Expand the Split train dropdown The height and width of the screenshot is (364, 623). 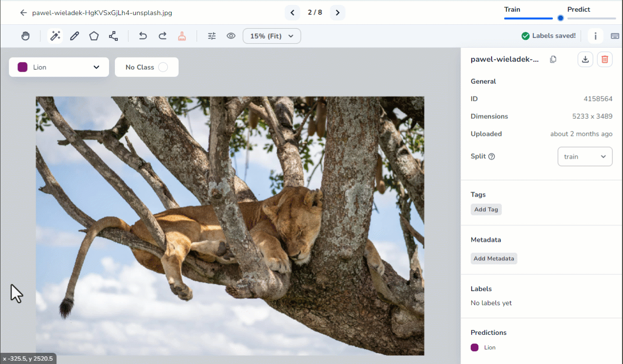(x=585, y=157)
